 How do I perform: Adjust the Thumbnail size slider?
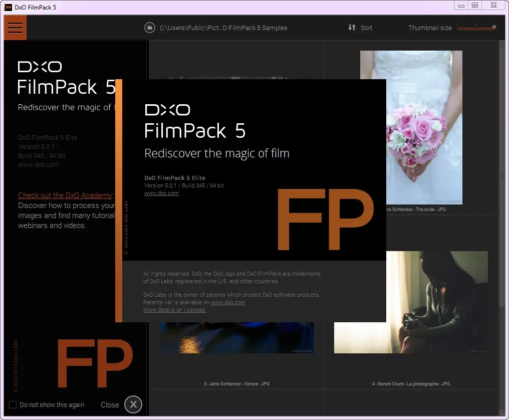[x=476, y=28]
